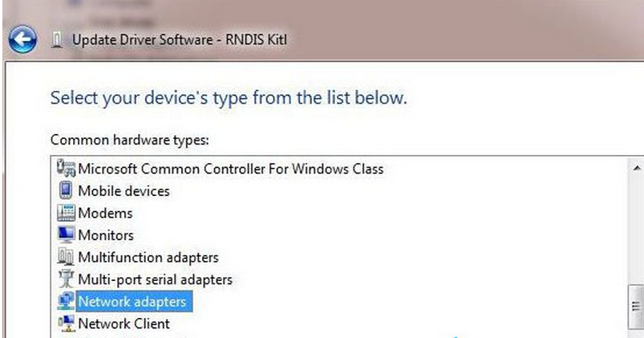Select Monitors hardware type

(x=106, y=235)
